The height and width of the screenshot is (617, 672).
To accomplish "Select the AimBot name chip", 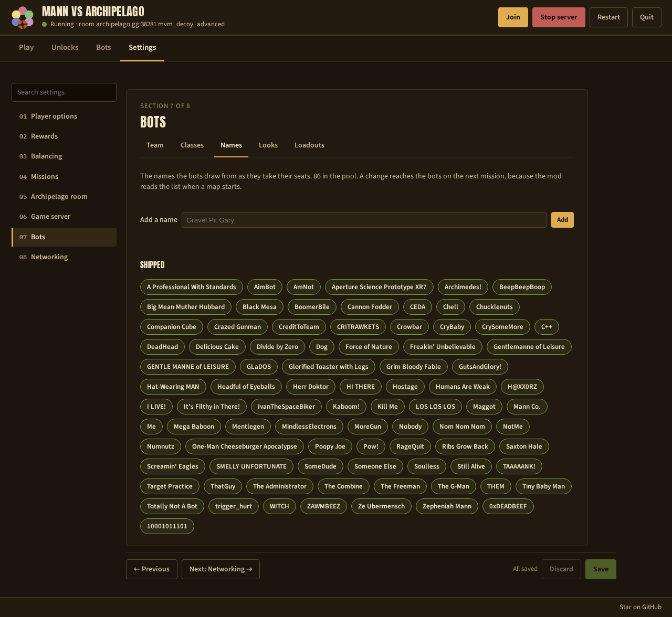I will (265, 287).
